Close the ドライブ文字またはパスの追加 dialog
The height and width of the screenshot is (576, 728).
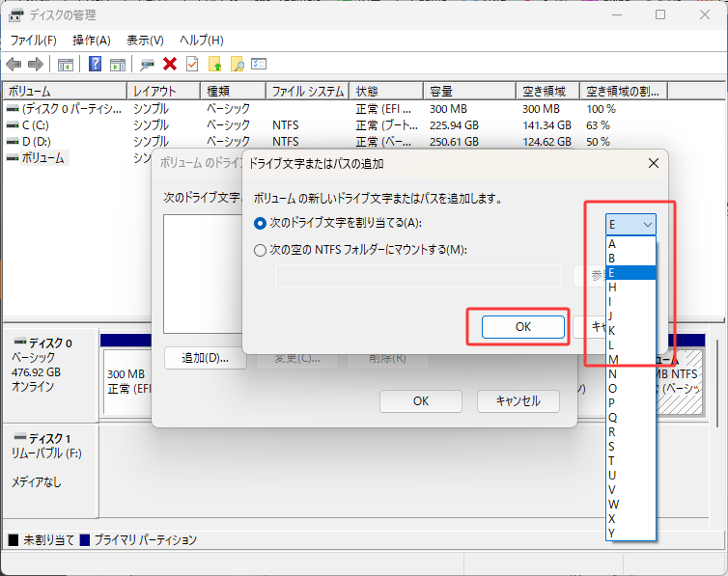point(654,163)
